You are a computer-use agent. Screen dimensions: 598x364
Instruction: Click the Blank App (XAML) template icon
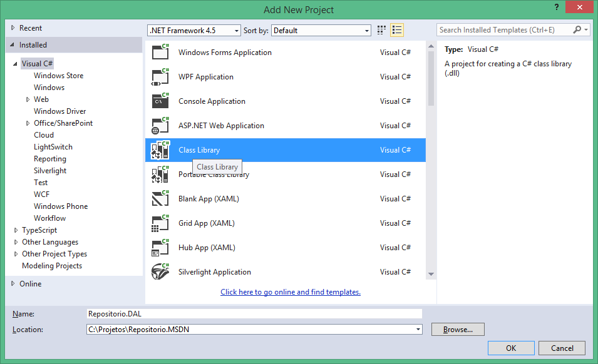[x=160, y=198]
